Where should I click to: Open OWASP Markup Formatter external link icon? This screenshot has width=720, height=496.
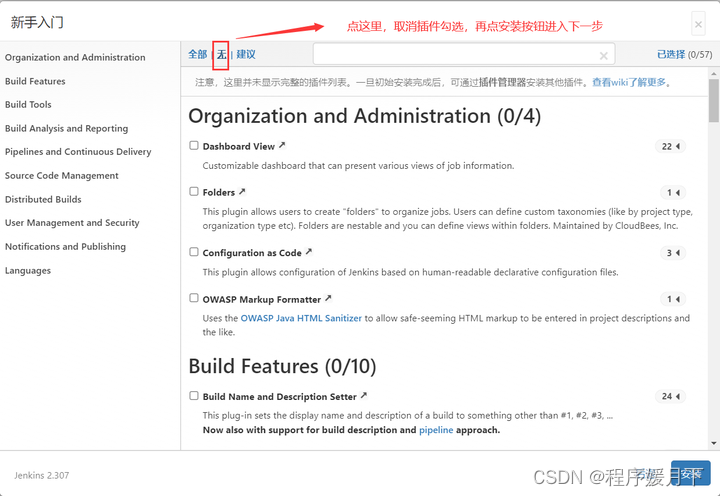[328, 298]
